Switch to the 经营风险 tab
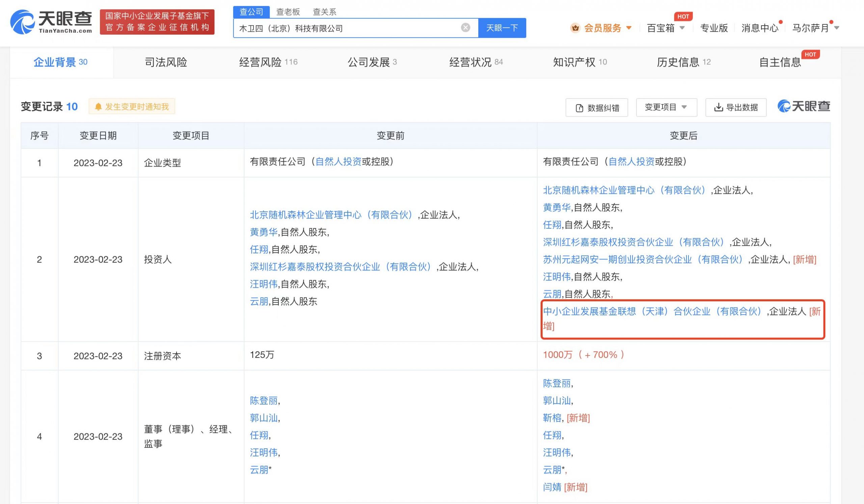 point(268,62)
